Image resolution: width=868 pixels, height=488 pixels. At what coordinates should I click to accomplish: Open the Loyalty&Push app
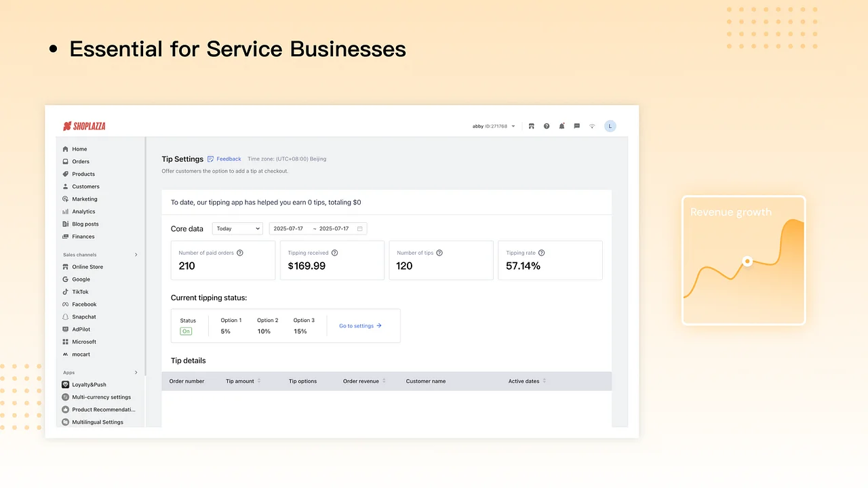tap(87, 384)
